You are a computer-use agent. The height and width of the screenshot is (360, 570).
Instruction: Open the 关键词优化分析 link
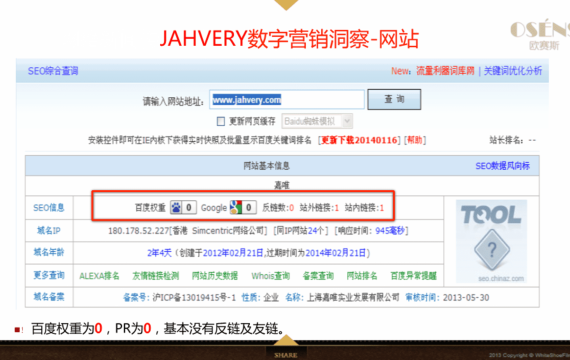tap(513, 71)
